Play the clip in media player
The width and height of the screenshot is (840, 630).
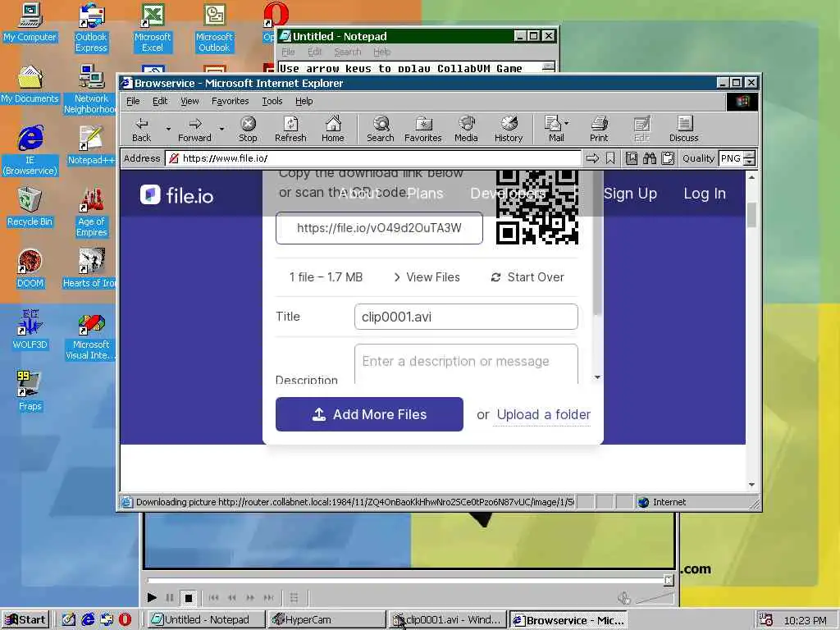click(152, 597)
